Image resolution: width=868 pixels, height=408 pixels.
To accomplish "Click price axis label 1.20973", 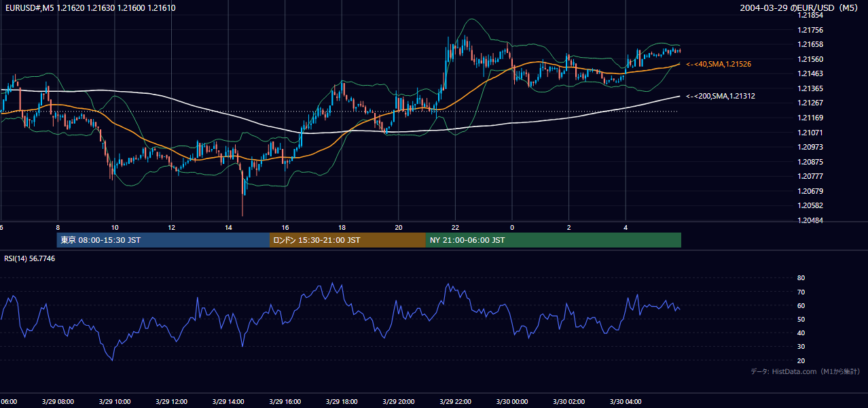I will coord(810,147).
